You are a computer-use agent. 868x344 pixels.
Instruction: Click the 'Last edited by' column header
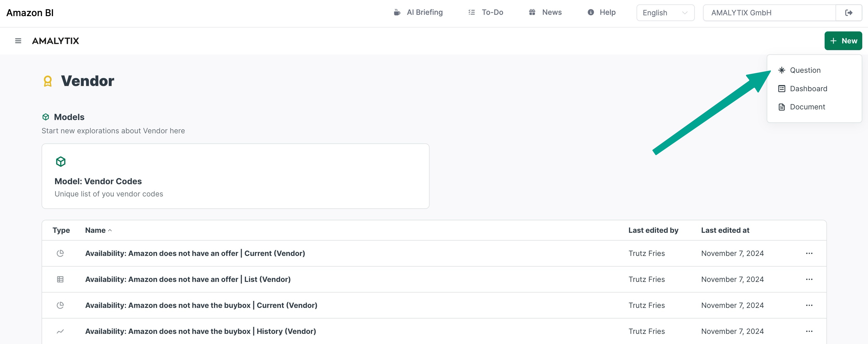(653, 230)
